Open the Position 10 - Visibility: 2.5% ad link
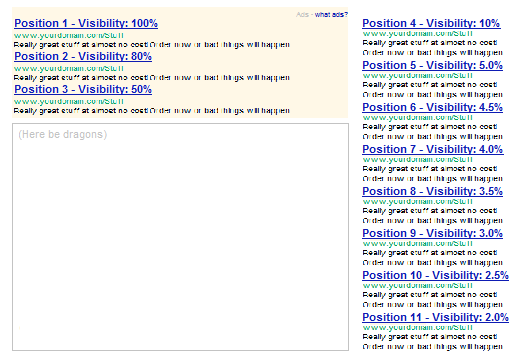Image resolution: width=523 pixels, height=360 pixels. (x=435, y=276)
